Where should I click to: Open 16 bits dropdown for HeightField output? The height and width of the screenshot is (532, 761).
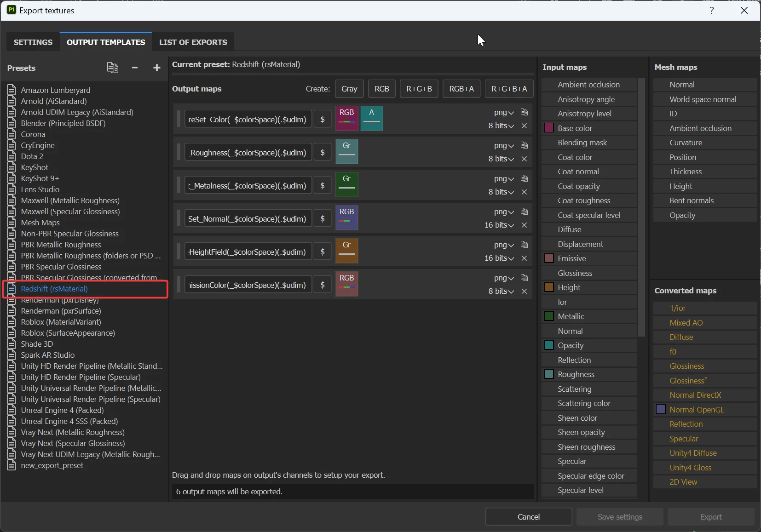[499, 258]
